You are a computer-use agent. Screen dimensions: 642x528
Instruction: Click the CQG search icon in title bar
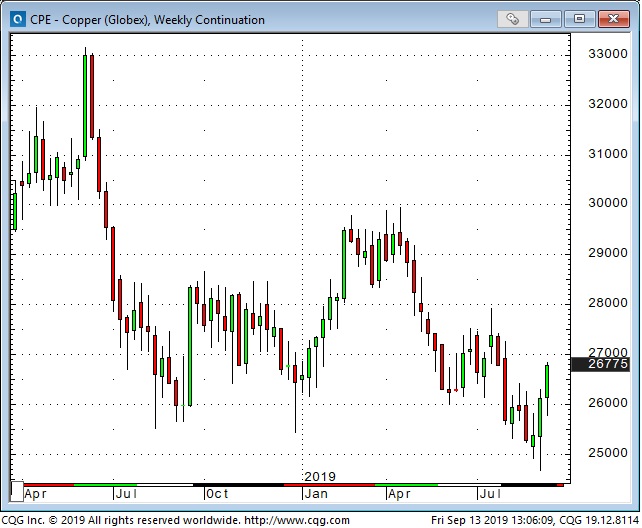(x=17, y=19)
